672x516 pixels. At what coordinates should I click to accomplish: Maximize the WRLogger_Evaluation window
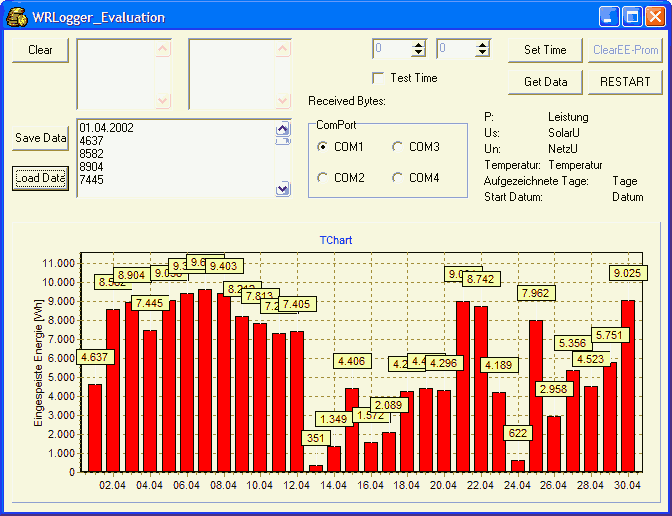(632, 17)
